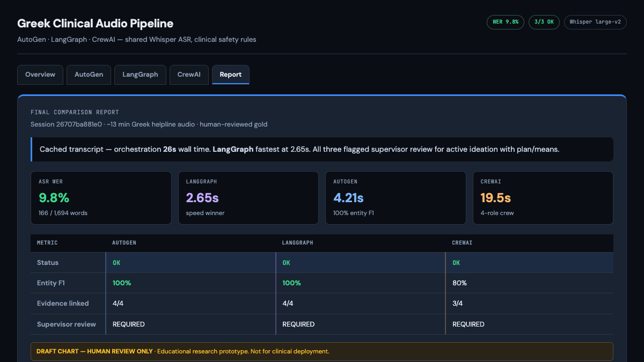Screen dimensions: 644x362
Task: Click LangGraph's 4/4 evidence linked cell
Action: pos(361,304)
